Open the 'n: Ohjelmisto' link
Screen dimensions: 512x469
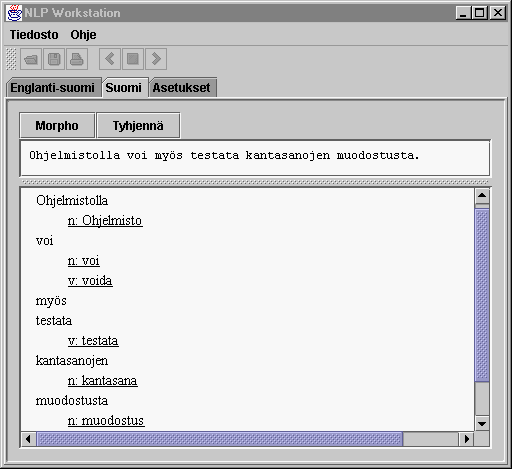point(105,221)
